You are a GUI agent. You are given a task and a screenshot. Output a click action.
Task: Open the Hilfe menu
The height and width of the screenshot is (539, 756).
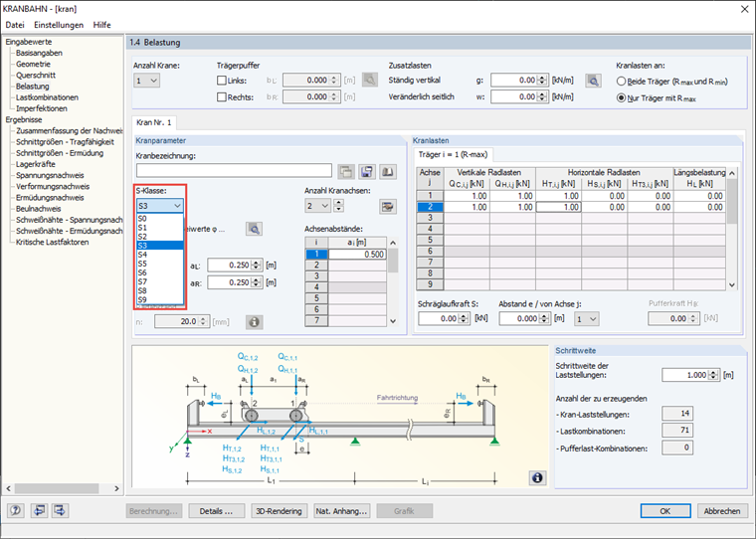pos(101,25)
